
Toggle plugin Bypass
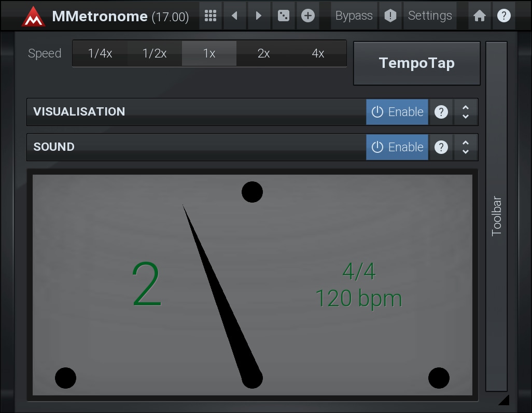[354, 16]
